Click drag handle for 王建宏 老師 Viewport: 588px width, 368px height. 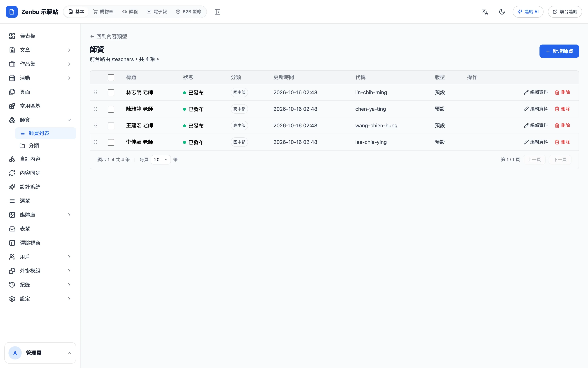tap(96, 125)
